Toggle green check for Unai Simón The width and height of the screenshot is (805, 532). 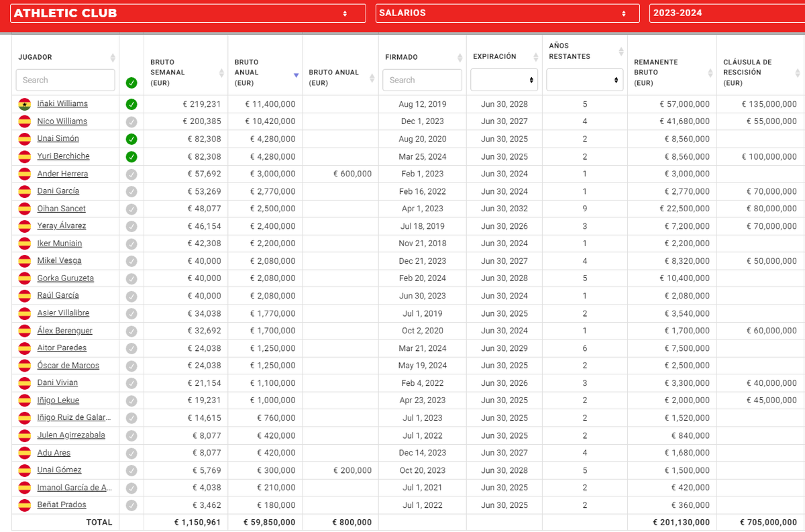tap(131, 139)
